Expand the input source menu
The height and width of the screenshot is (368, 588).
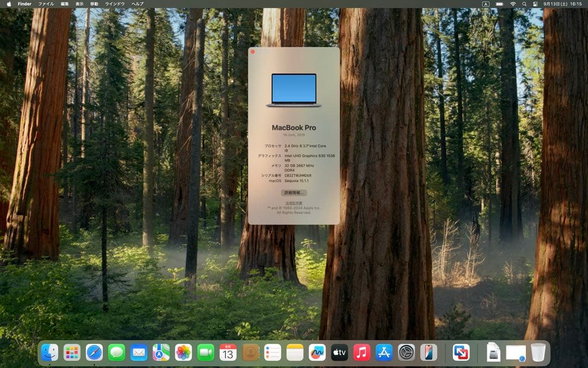tap(486, 4)
